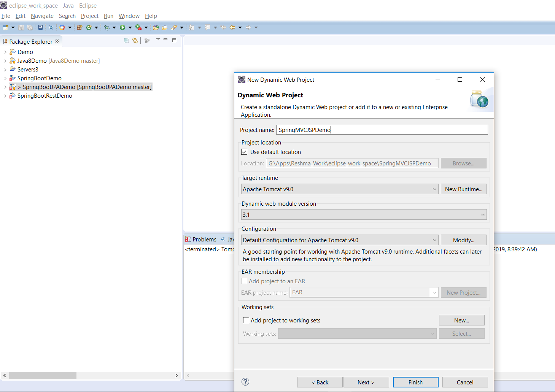Expand the SpringBootDemo project tree node
Viewport: 555px width, 392px height.
5,78
